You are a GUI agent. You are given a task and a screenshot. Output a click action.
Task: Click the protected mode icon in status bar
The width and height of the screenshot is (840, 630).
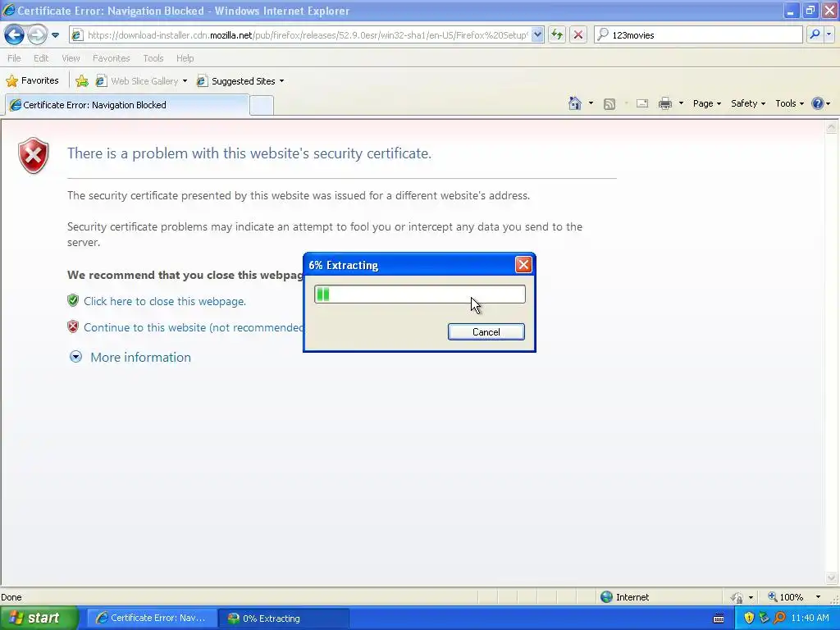point(737,597)
